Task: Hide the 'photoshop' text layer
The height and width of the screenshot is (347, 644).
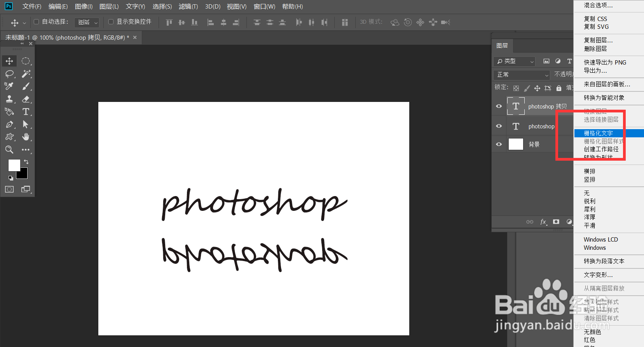Action: [499, 126]
